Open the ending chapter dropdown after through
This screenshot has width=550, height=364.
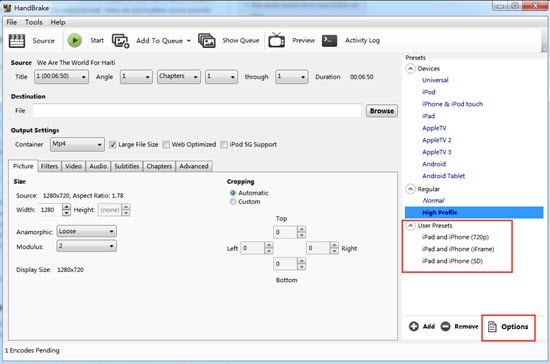pyautogui.click(x=292, y=76)
